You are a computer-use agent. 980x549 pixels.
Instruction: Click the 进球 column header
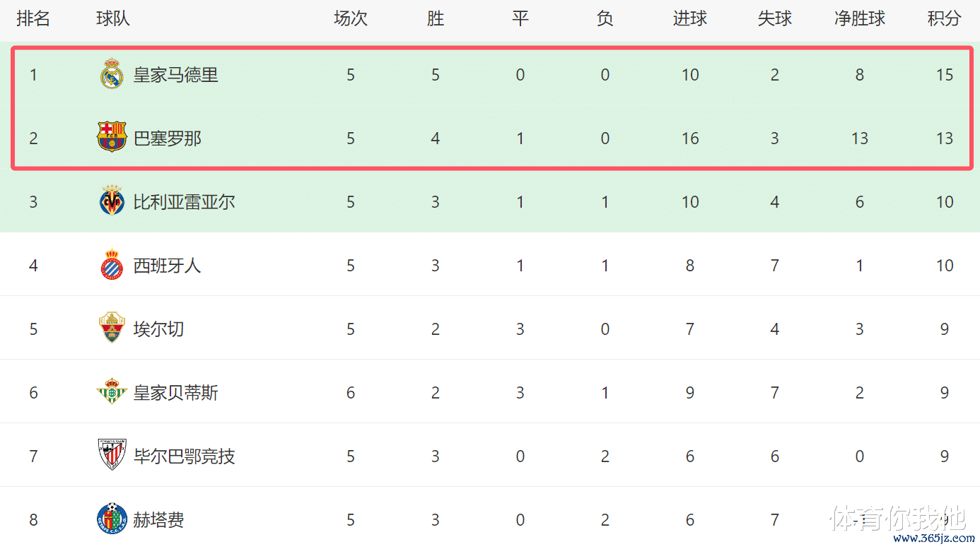690,19
